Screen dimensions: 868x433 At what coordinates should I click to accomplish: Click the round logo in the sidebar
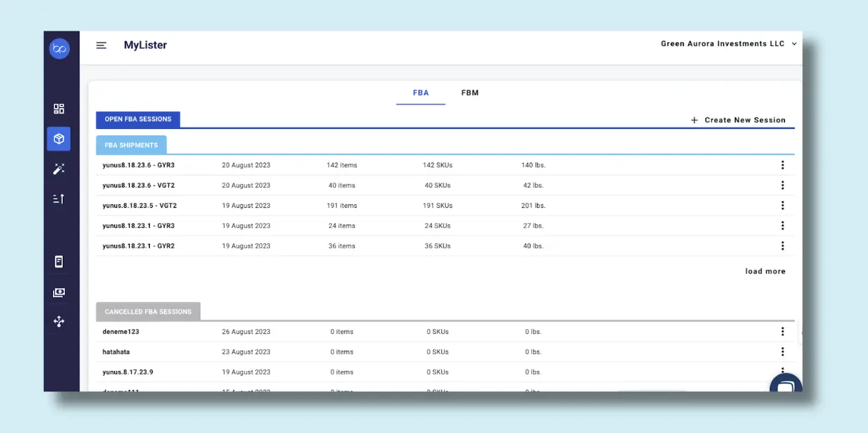coord(59,49)
